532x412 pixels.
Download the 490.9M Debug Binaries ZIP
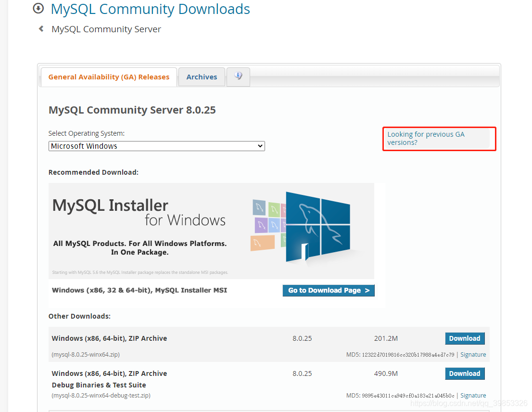tap(465, 373)
